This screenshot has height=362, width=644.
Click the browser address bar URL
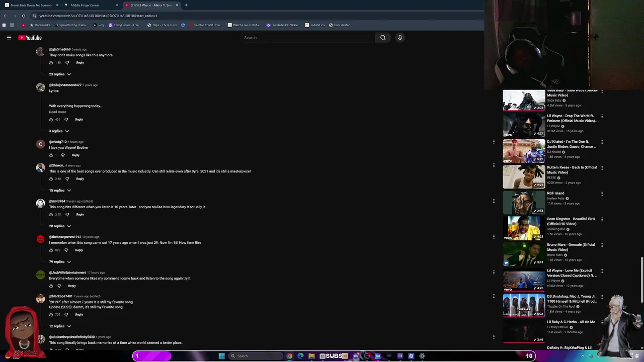click(98, 16)
